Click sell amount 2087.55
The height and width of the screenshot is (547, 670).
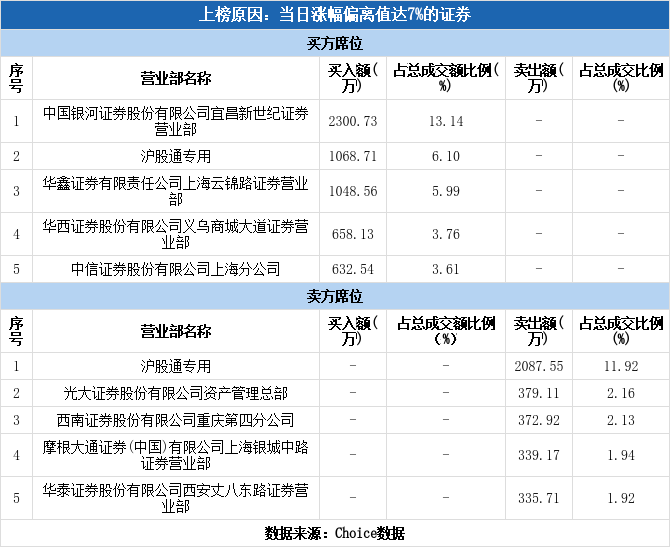[x=539, y=366]
